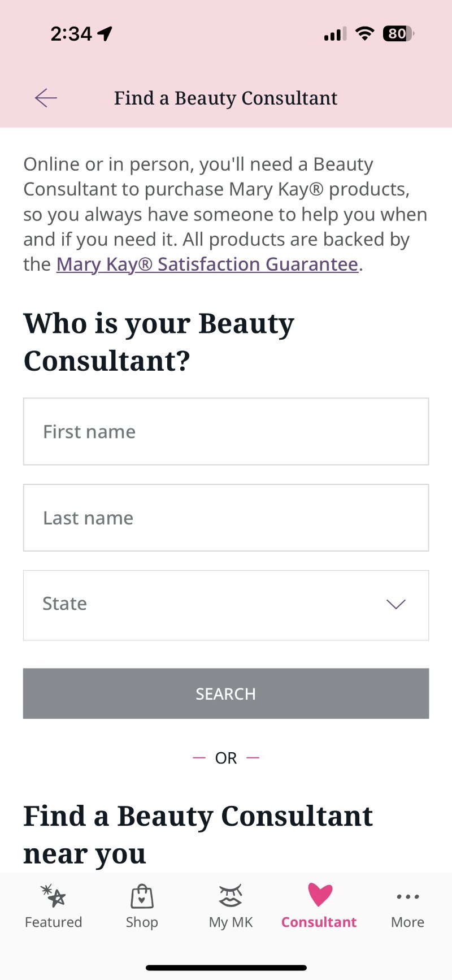Open the More three-dots icon
This screenshot has height=980, width=452.
click(x=408, y=897)
